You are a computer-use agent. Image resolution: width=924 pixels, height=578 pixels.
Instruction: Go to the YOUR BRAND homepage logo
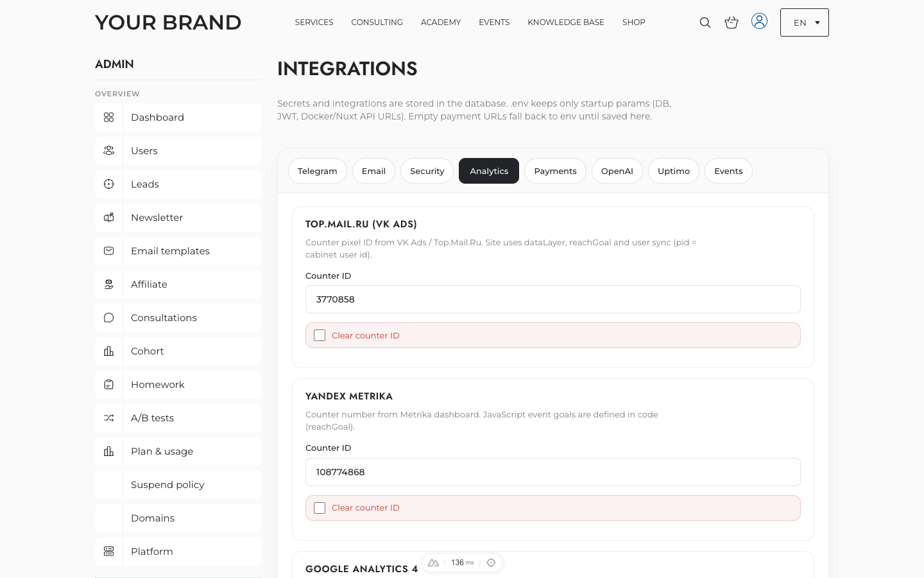point(168,22)
